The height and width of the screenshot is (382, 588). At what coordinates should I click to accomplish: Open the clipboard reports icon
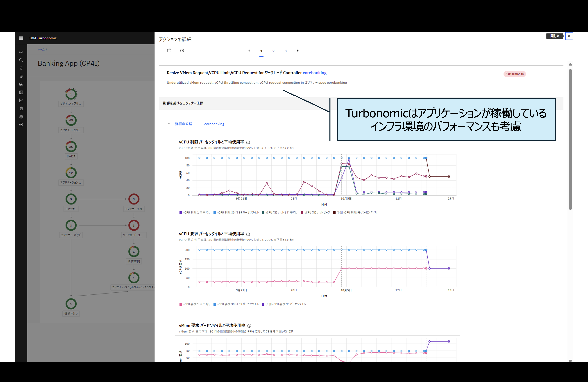point(21,108)
